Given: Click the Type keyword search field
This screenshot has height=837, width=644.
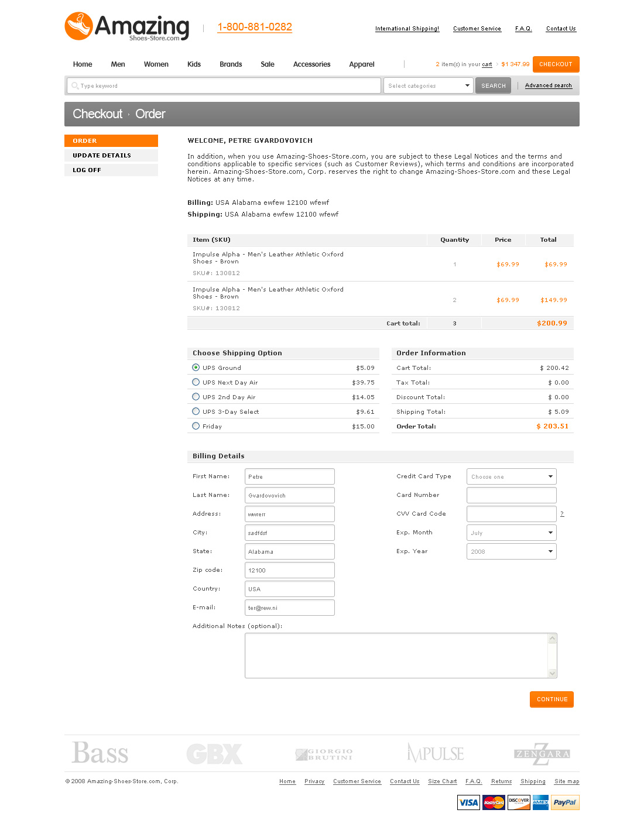Looking at the screenshot, I should (224, 85).
